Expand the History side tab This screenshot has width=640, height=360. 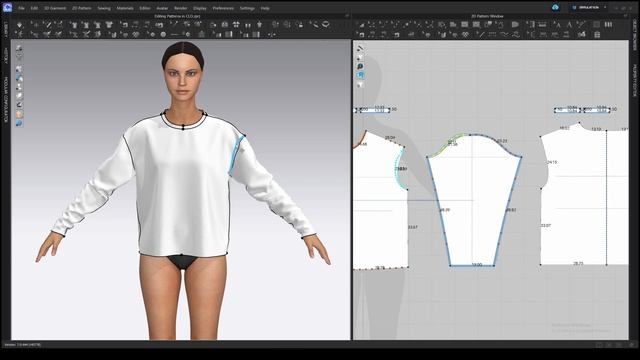point(6,55)
